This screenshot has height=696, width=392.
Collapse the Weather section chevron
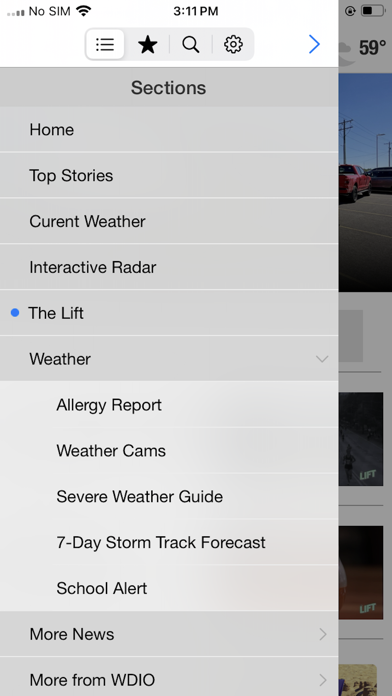tap(322, 359)
